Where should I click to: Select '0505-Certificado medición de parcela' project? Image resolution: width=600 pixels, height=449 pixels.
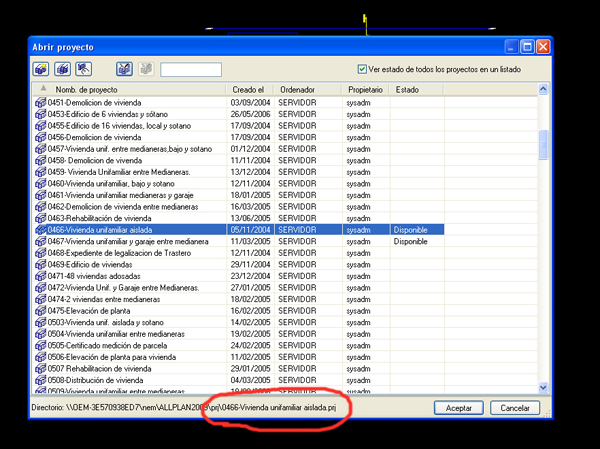tap(107, 345)
